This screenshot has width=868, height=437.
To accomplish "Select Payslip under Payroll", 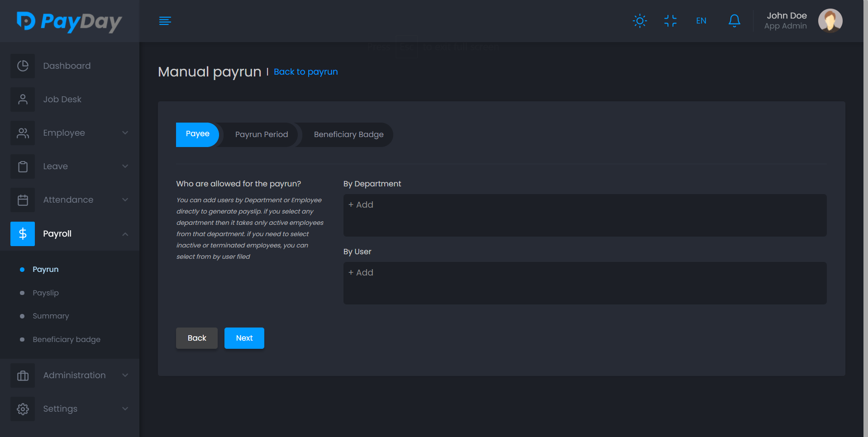I will 46,293.
